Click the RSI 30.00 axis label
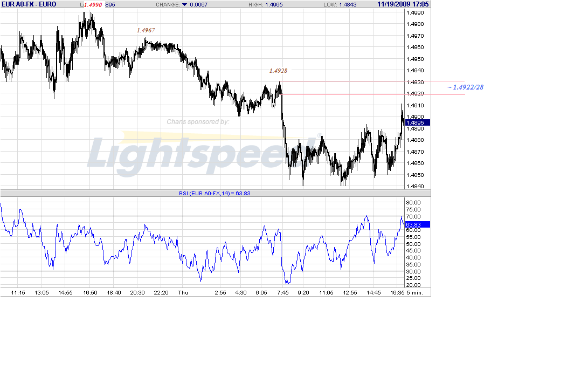 413,271
